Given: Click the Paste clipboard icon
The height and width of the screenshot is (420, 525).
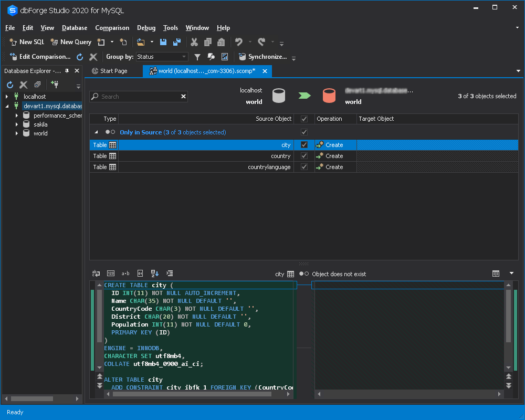Looking at the screenshot, I should point(221,42).
